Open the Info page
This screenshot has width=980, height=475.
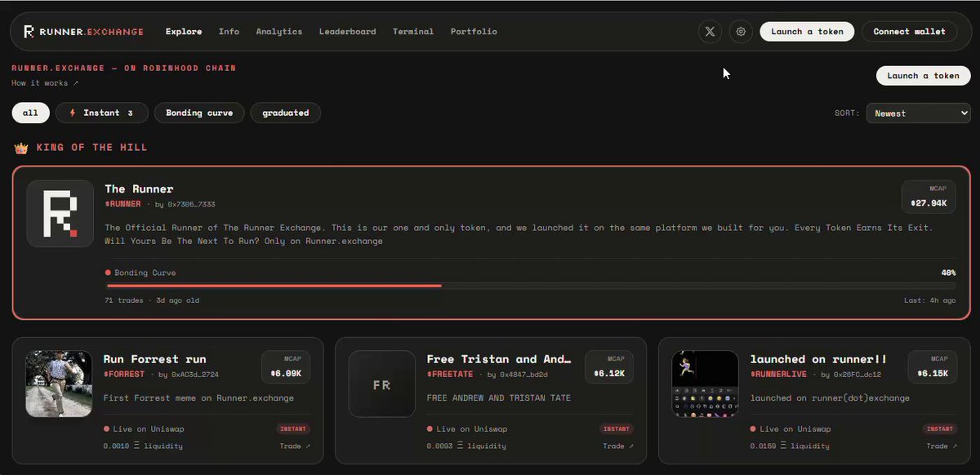coord(229,32)
